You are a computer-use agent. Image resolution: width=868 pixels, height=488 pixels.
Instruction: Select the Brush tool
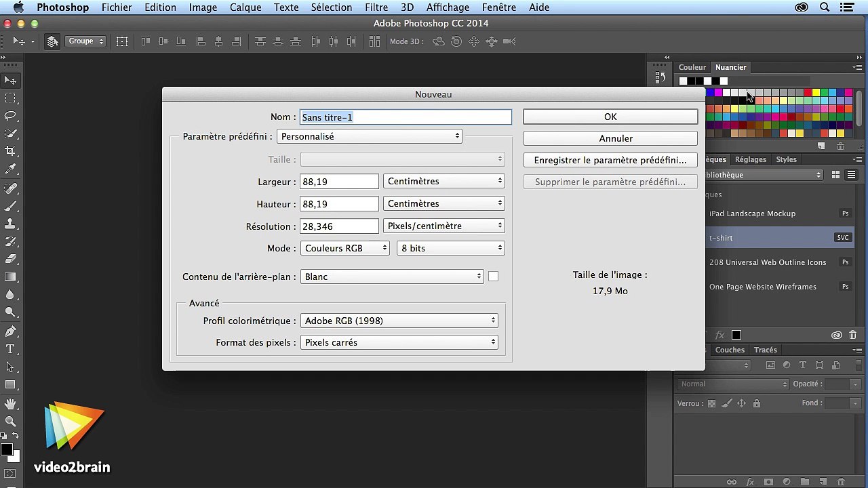[x=10, y=205]
